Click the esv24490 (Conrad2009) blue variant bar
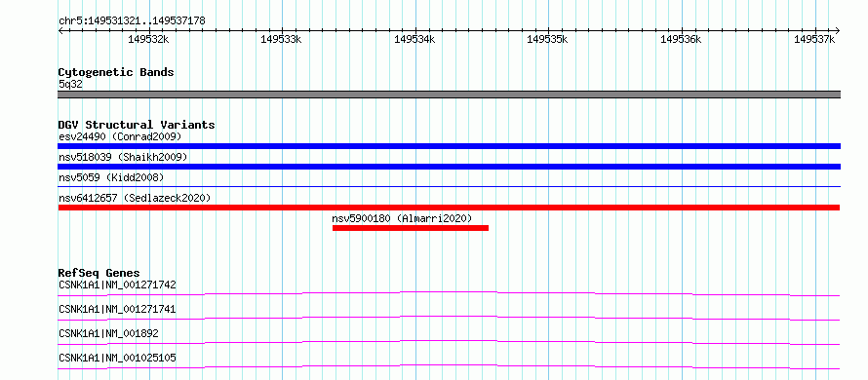 449,146
